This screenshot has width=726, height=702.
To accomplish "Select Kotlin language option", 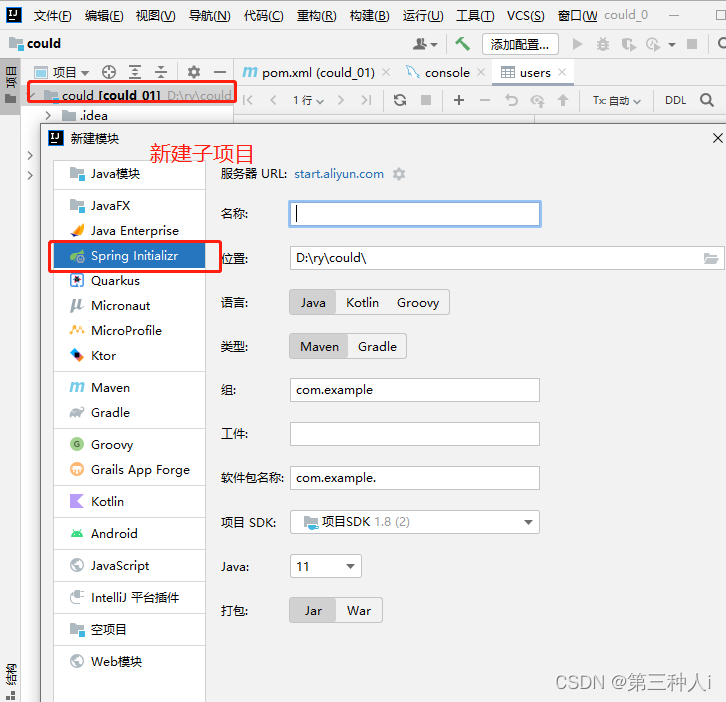I will point(363,302).
